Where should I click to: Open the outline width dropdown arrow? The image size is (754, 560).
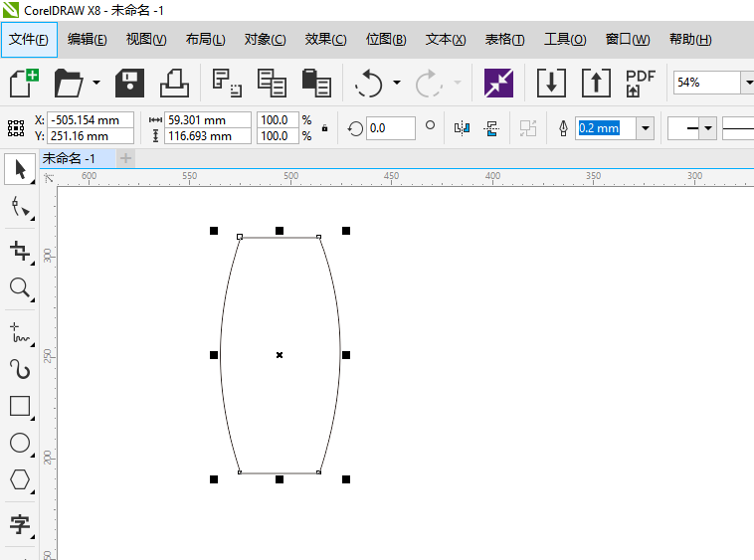tap(645, 128)
